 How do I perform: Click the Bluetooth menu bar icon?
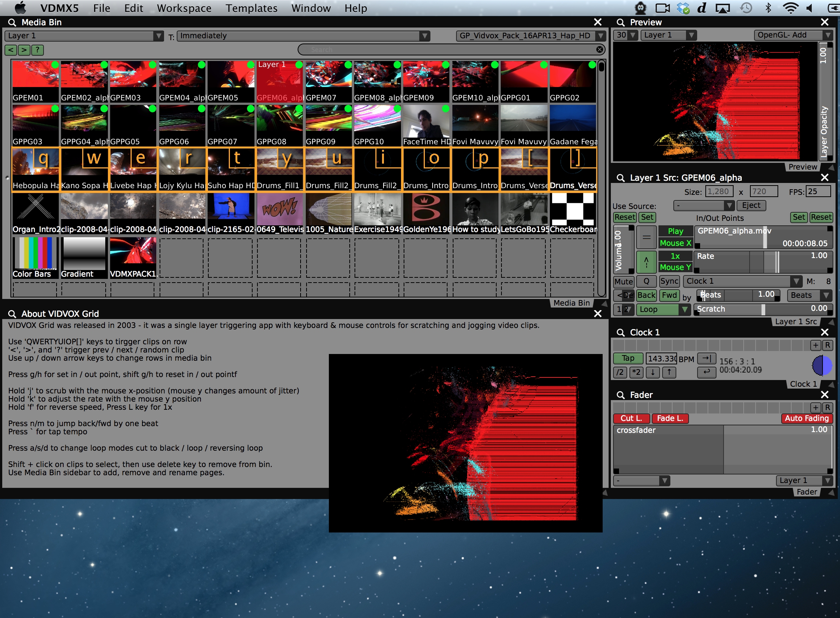(768, 8)
